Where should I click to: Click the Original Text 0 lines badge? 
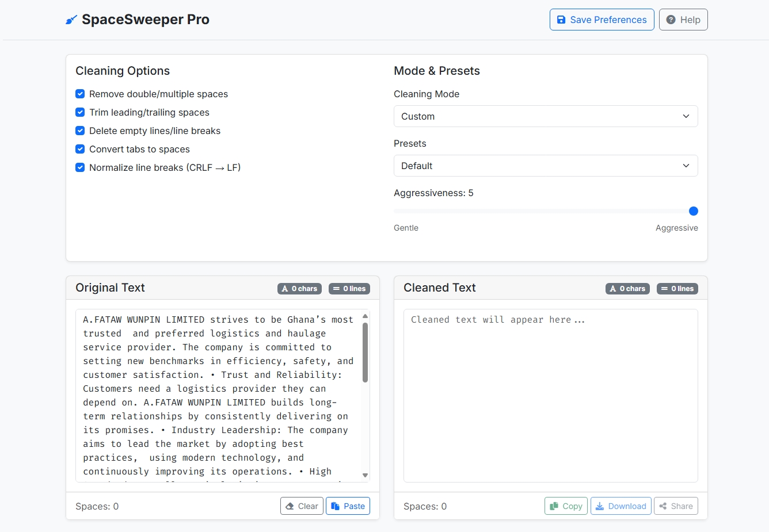click(x=349, y=289)
